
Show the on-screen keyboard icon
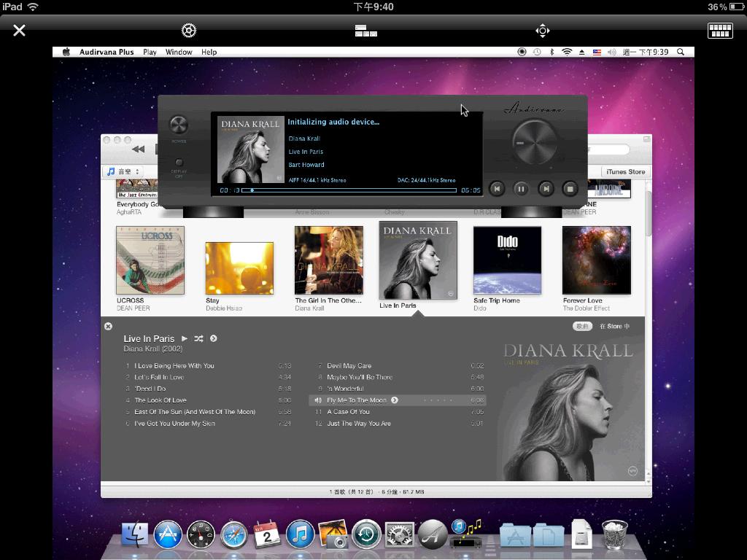720,31
